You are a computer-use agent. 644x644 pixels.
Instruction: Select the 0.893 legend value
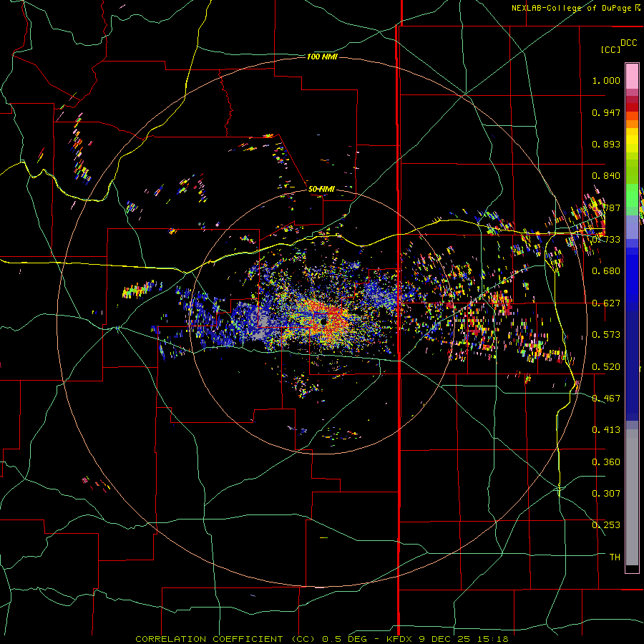click(x=606, y=144)
